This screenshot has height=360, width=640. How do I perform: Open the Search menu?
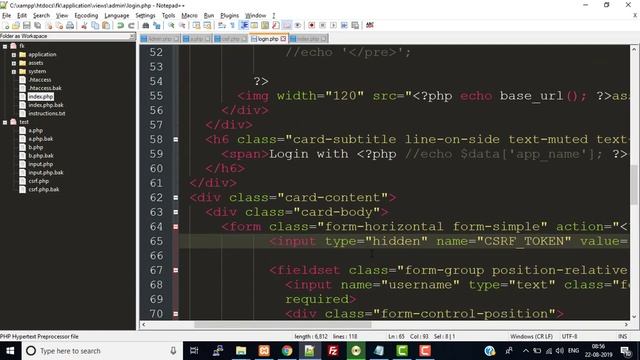click(41, 16)
